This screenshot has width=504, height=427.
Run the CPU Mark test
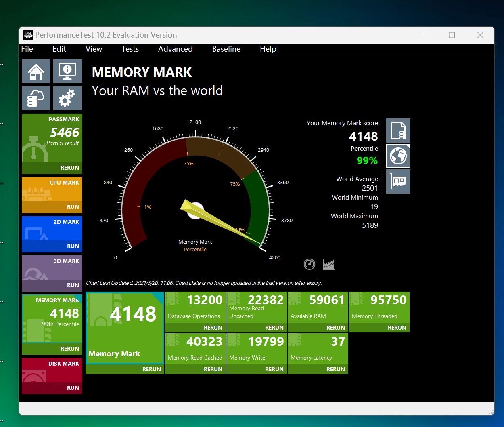73,207
